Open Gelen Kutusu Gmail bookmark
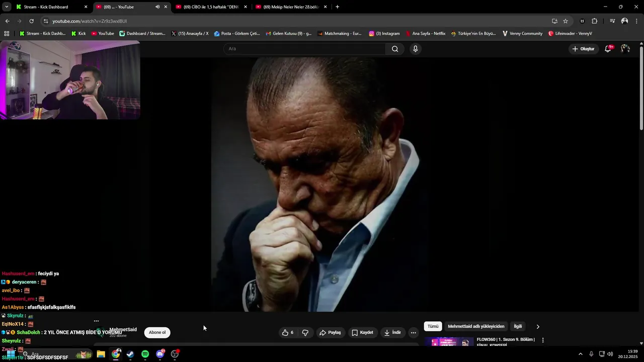The height and width of the screenshot is (362, 644). 288,34
